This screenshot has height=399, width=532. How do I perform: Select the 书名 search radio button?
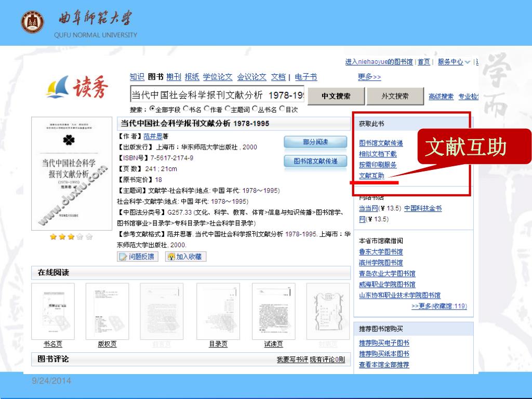(x=185, y=109)
